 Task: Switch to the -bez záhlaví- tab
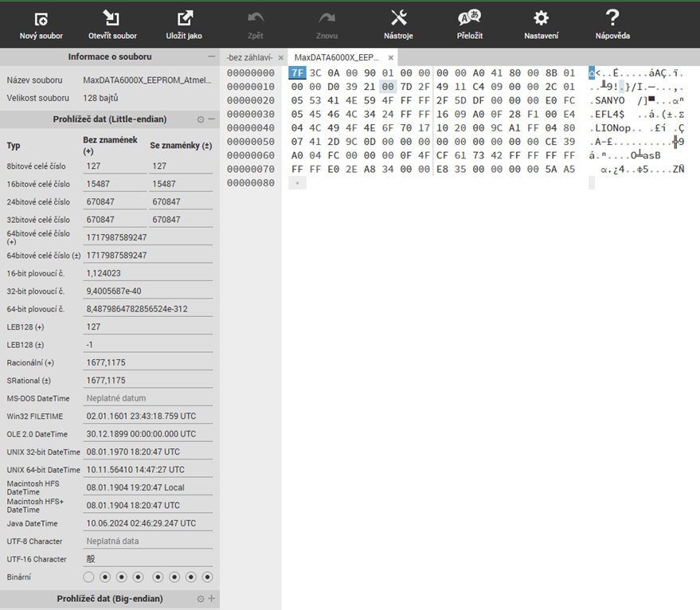coord(249,57)
